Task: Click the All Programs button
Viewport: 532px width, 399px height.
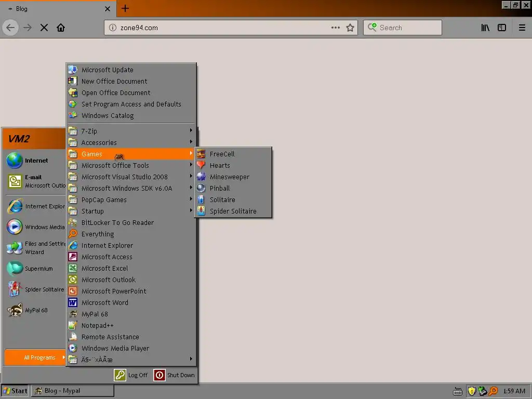Action: 35,357
